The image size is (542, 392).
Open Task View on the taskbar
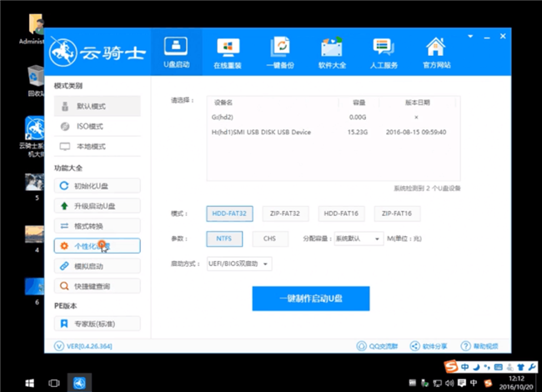[x=54, y=383]
